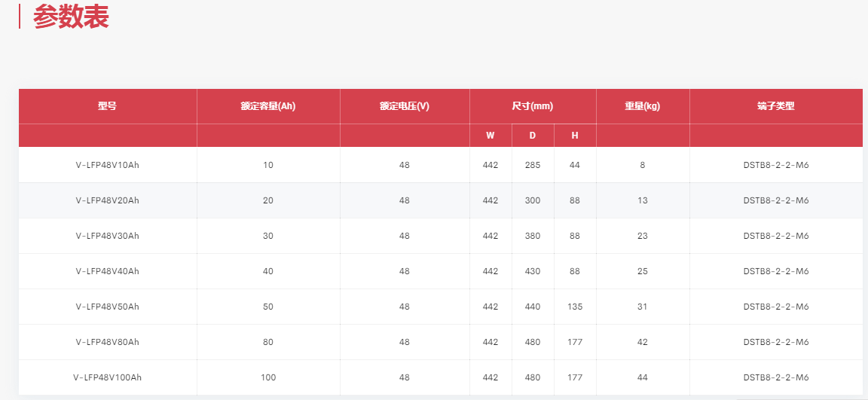Select the W dimension sub-header
Image resolution: width=868 pixels, height=400 pixels.
491,136
